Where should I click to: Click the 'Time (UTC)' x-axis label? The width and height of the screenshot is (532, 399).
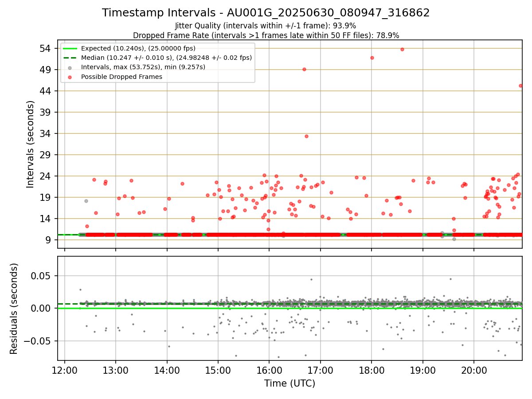coord(289,383)
